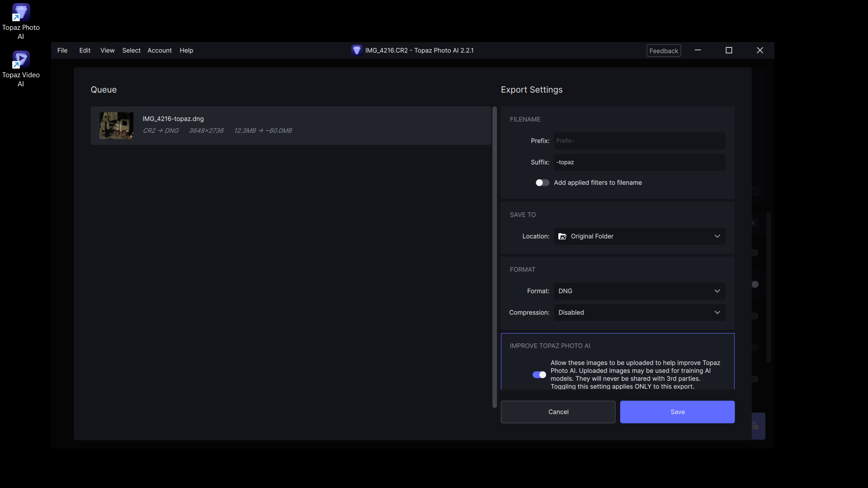
Task: Open the Compression dropdown
Action: pyautogui.click(x=640, y=313)
